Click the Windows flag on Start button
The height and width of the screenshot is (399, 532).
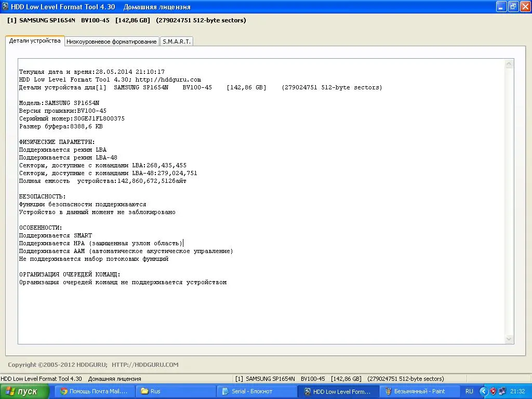coord(9,391)
